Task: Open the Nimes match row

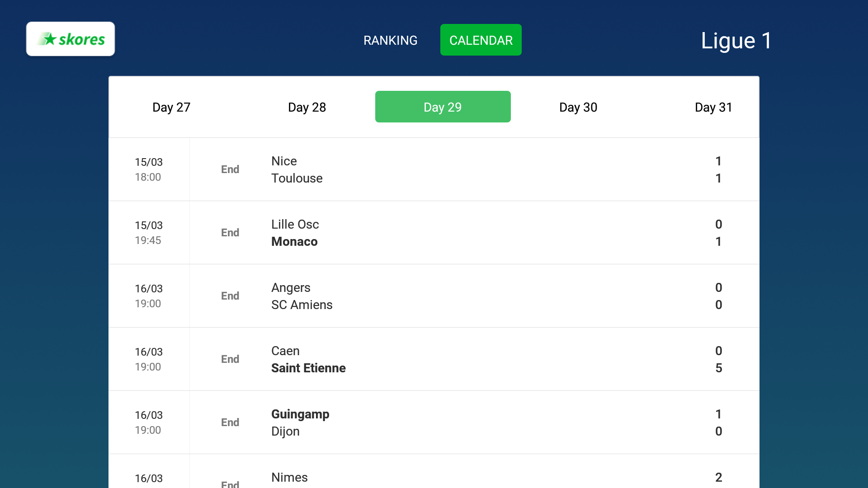Action: pyautogui.click(x=434, y=471)
